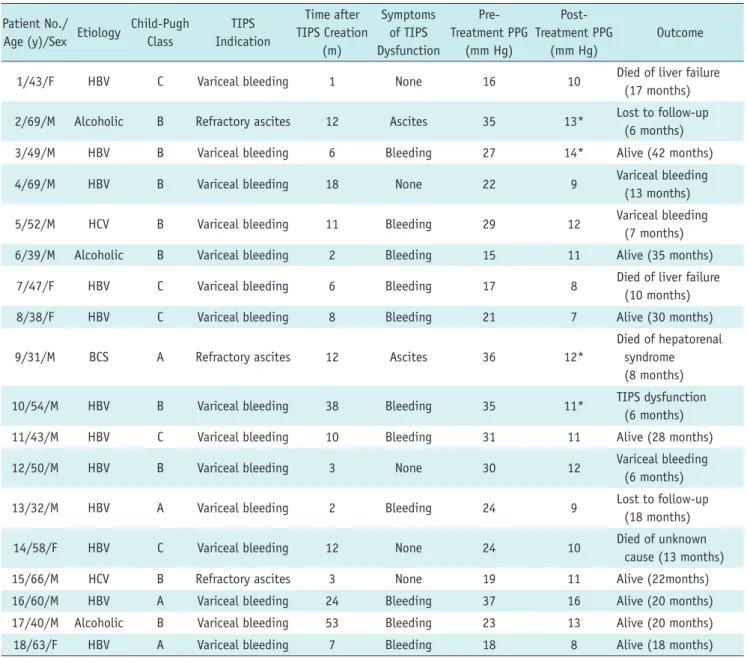
Task: Select post-treatment PPG value '14*'
Action: pos(574,153)
